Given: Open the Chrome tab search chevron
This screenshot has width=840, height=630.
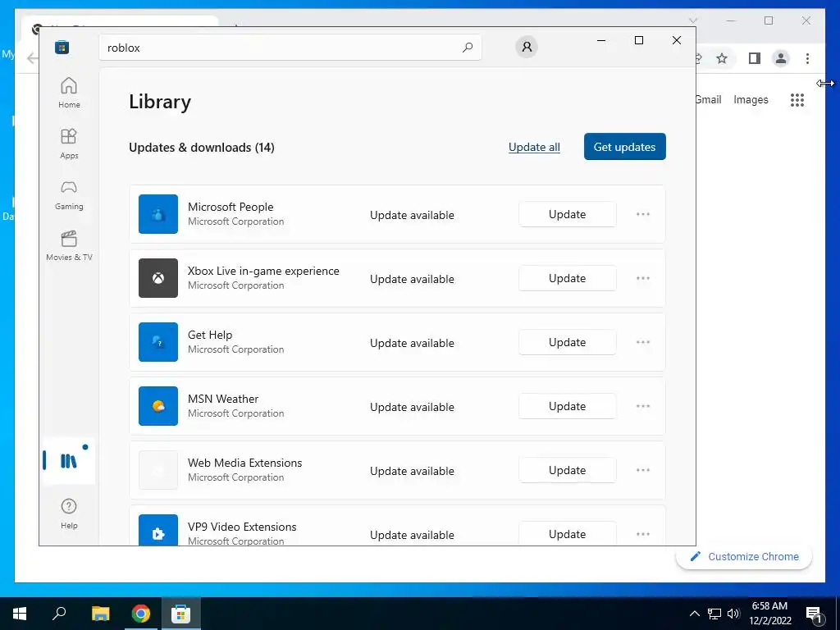Looking at the screenshot, I should 692,21.
